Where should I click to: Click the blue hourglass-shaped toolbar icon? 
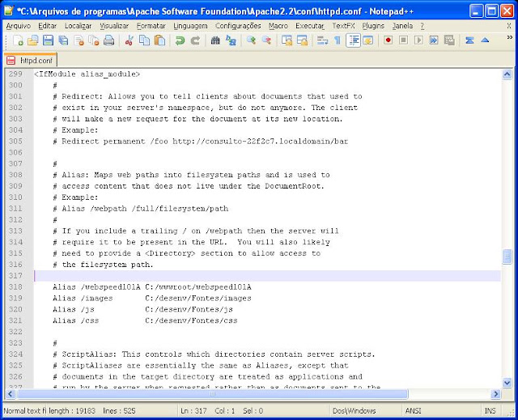pyautogui.click(x=469, y=40)
